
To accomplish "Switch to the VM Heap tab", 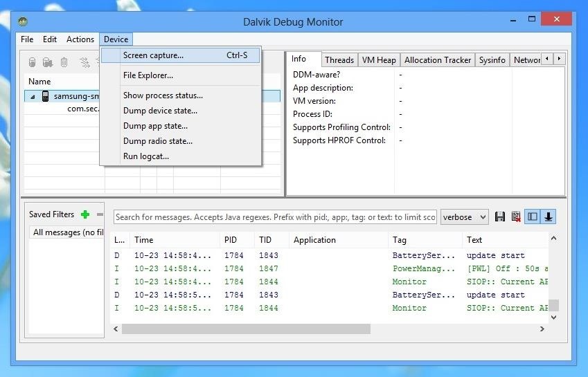I will coord(379,60).
